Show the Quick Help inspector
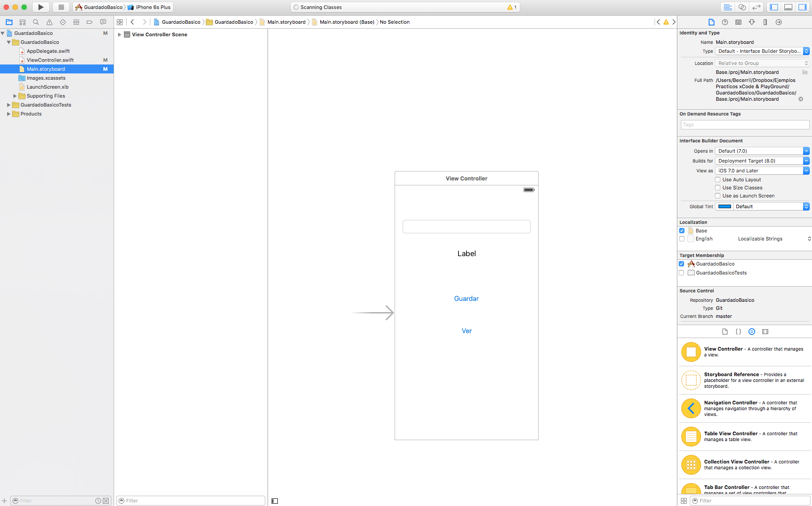The width and height of the screenshot is (812, 506). point(725,22)
